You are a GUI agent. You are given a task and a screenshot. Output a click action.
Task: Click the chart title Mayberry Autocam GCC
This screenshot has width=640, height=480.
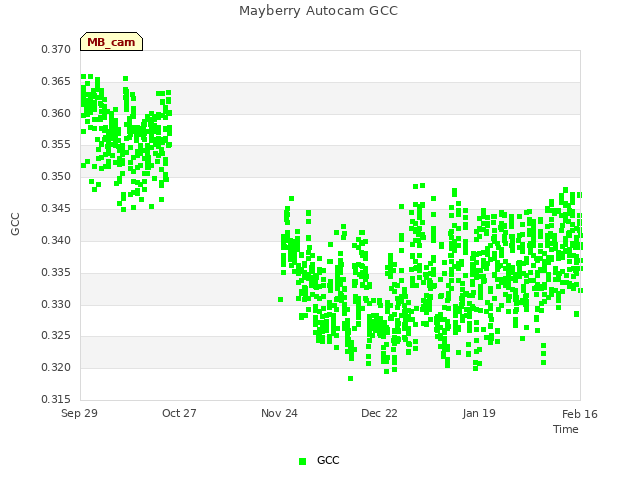pyautogui.click(x=318, y=11)
